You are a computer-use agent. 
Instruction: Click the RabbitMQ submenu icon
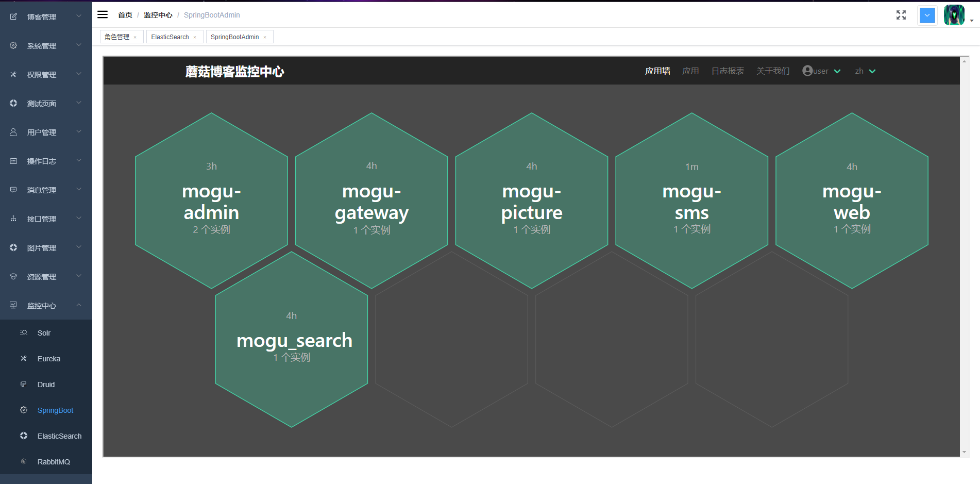[24, 461]
